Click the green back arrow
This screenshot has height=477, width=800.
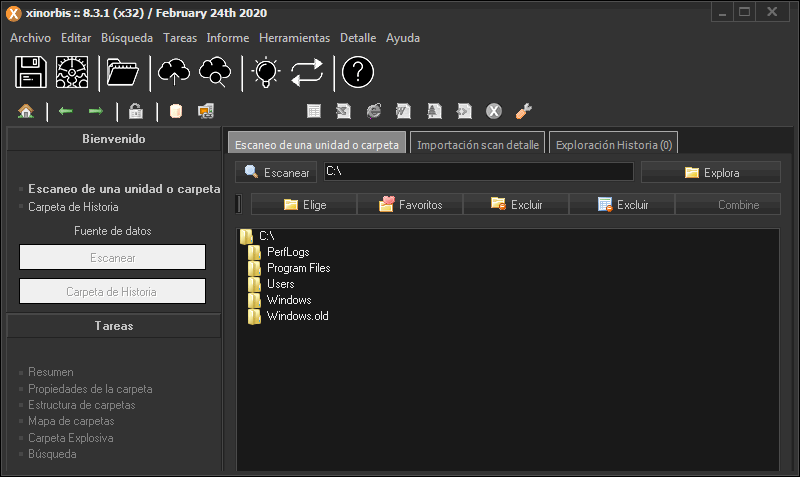tap(65, 111)
